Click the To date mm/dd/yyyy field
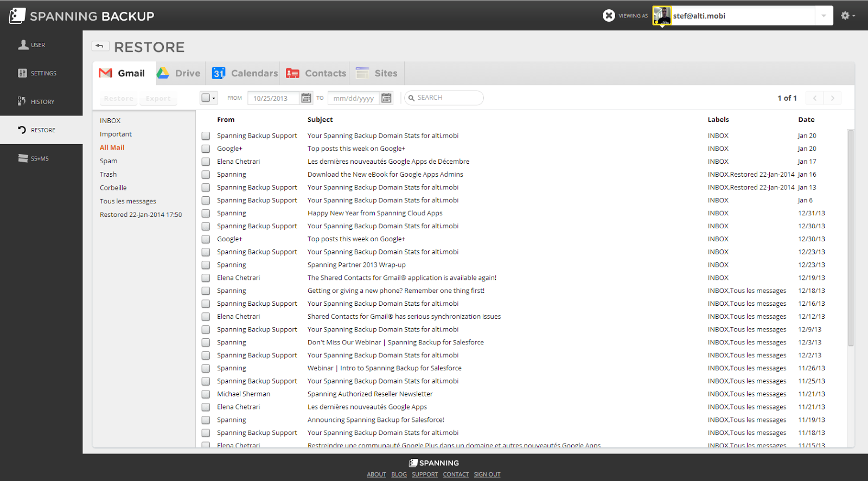The width and height of the screenshot is (868, 481). (353, 98)
